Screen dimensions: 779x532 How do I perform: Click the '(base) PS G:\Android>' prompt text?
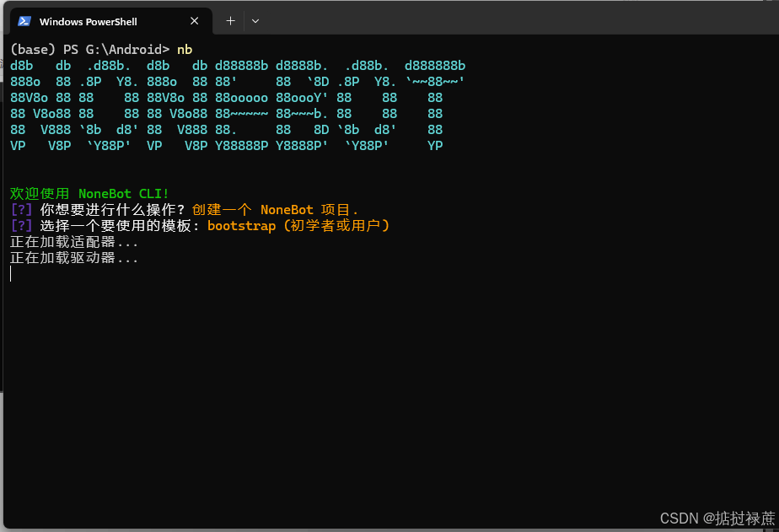pos(90,50)
